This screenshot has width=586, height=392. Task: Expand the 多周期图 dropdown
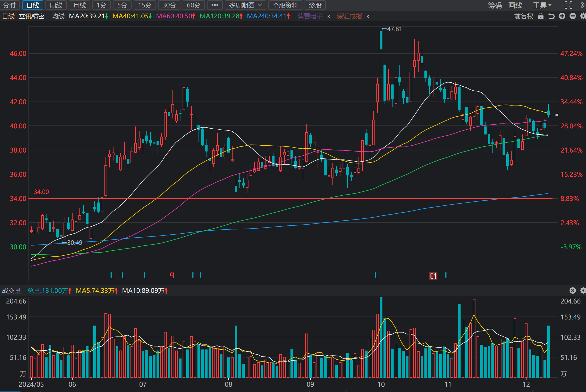(x=245, y=5)
